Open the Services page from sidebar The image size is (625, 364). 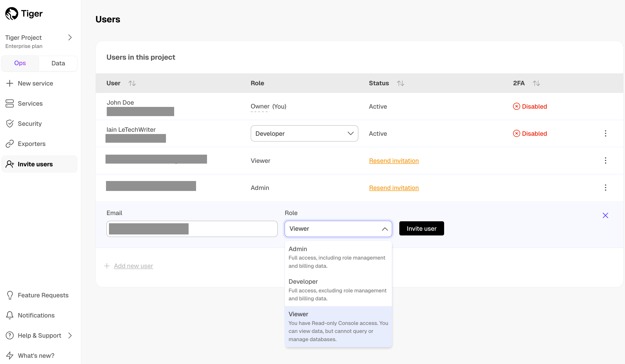pos(30,103)
